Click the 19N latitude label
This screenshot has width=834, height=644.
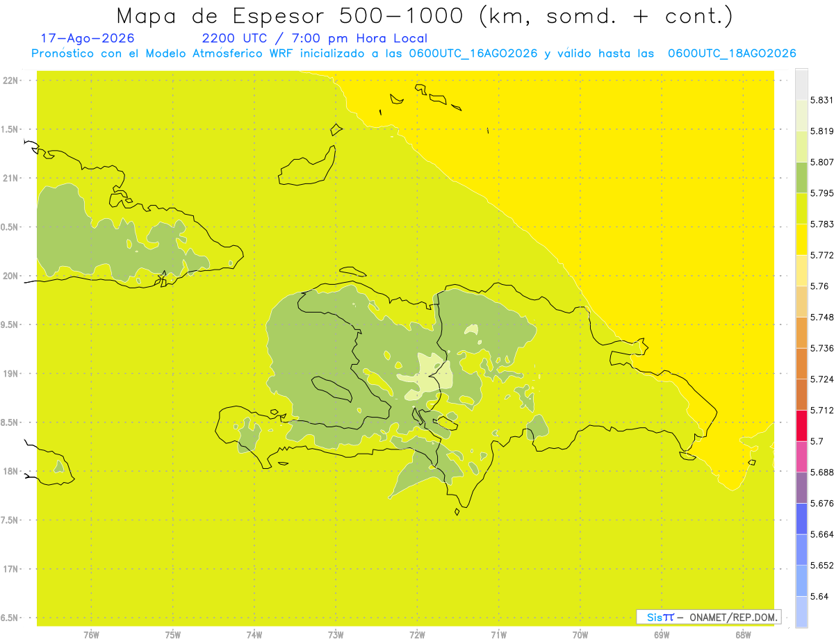(x=12, y=374)
